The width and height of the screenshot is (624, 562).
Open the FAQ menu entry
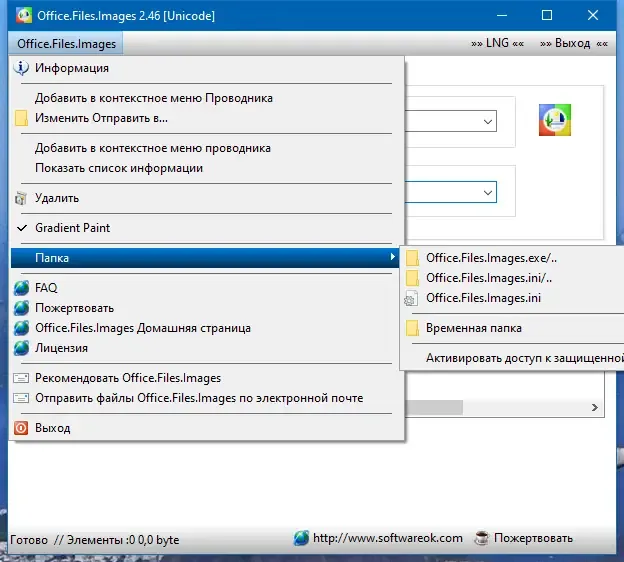coord(207,288)
